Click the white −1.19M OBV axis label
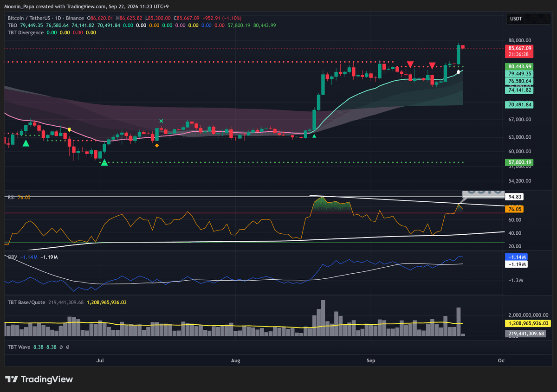 (x=517, y=264)
